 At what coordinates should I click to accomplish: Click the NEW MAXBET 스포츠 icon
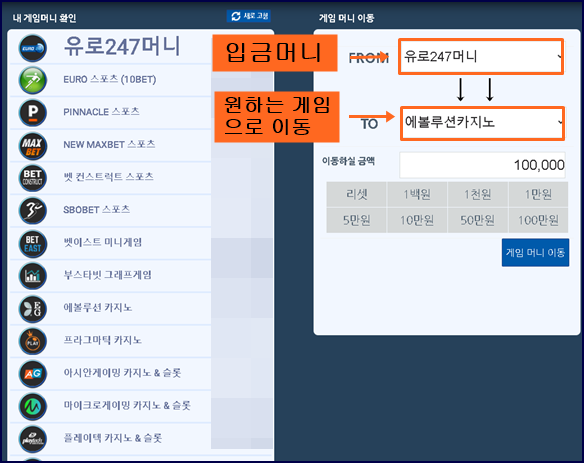pyautogui.click(x=33, y=146)
